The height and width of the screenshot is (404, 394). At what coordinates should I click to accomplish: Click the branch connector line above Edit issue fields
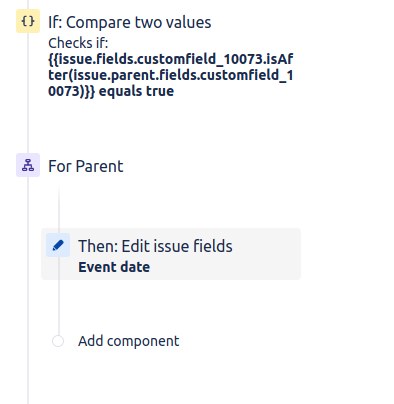59,207
